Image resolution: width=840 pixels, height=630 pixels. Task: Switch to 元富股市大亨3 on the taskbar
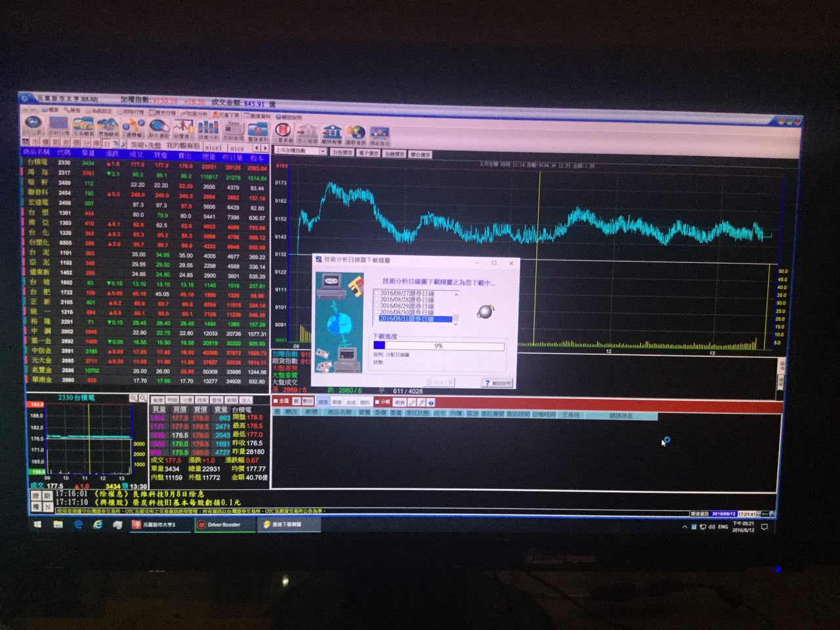(159, 525)
